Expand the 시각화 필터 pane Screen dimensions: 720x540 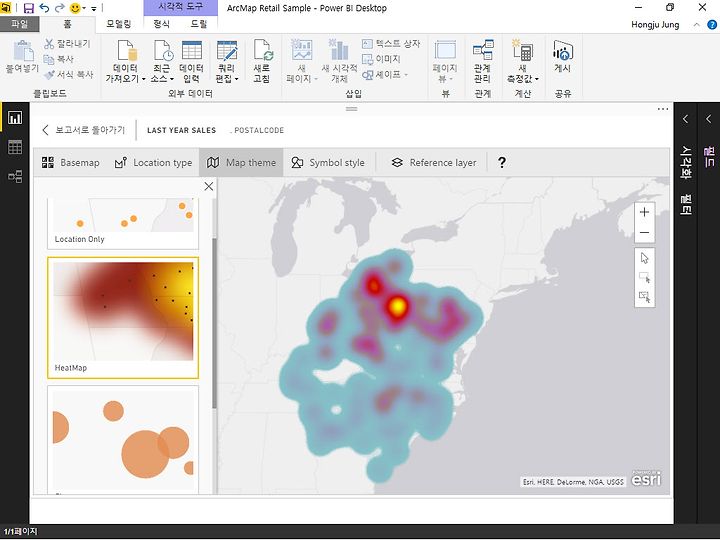tap(685, 119)
